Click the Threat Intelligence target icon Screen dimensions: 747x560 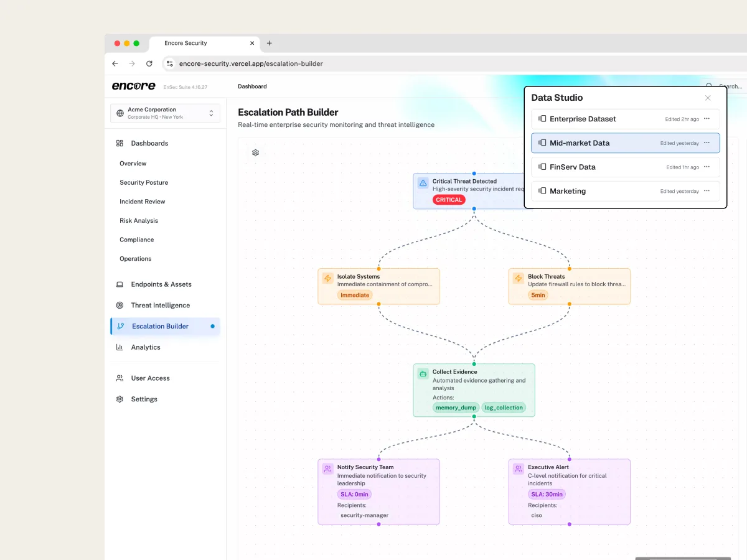pyautogui.click(x=120, y=306)
